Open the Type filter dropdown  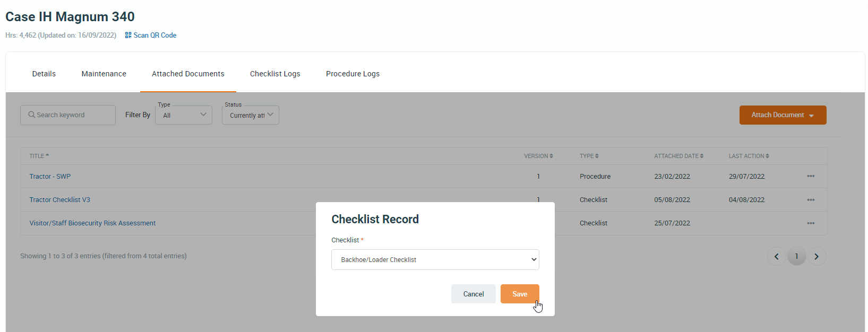tap(184, 115)
